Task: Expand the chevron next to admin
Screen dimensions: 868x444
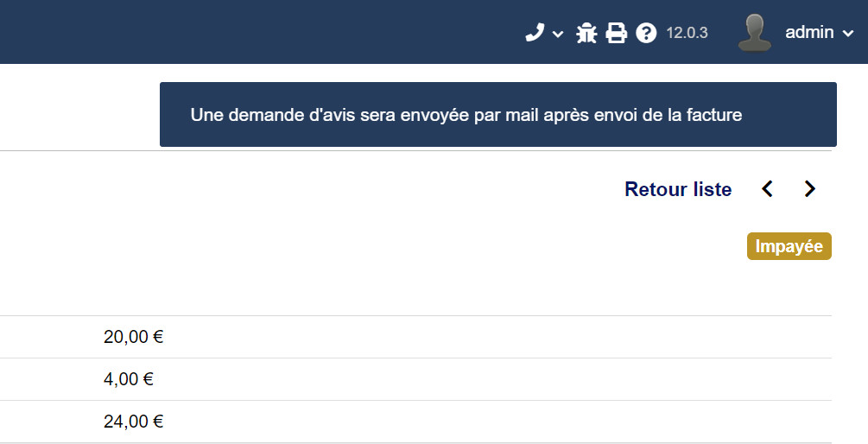Action: (x=848, y=34)
